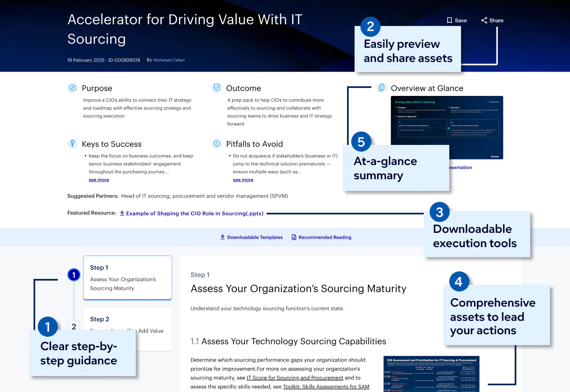Click the Recommended Reading book icon
The image size is (570, 392).
(x=294, y=237)
